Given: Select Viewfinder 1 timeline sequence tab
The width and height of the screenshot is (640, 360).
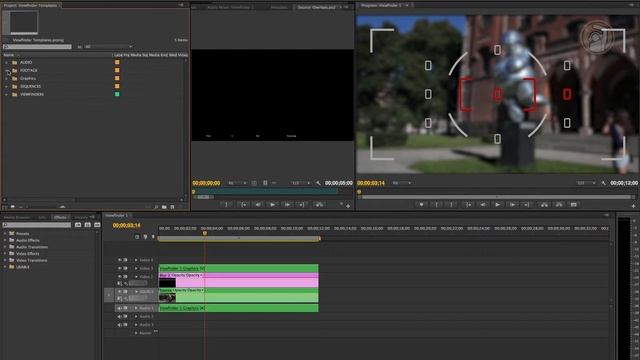Looking at the screenshot, I should (117, 215).
